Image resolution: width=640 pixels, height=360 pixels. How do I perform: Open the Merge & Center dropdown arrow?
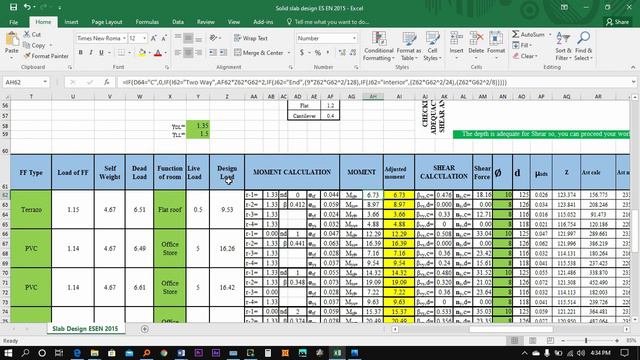pos(289,53)
